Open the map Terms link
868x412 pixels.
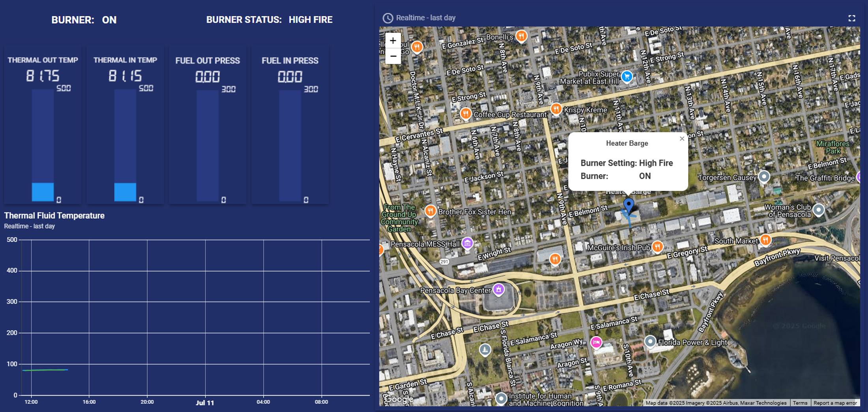(800, 403)
